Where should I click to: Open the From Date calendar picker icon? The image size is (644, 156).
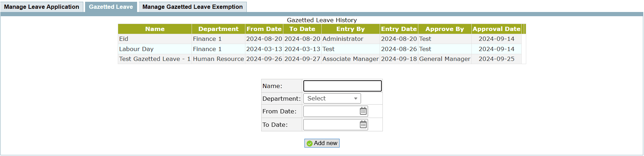[x=363, y=111]
